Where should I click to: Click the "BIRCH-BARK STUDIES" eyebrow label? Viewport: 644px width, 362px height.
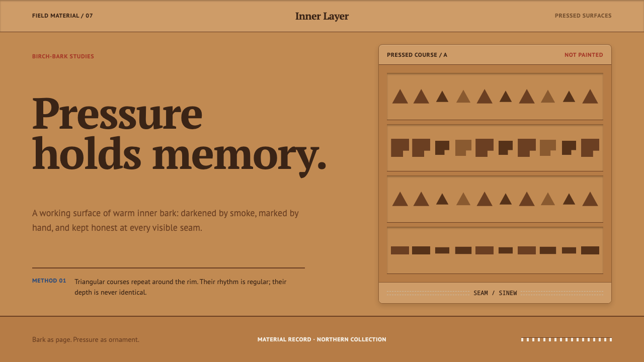tap(63, 56)
